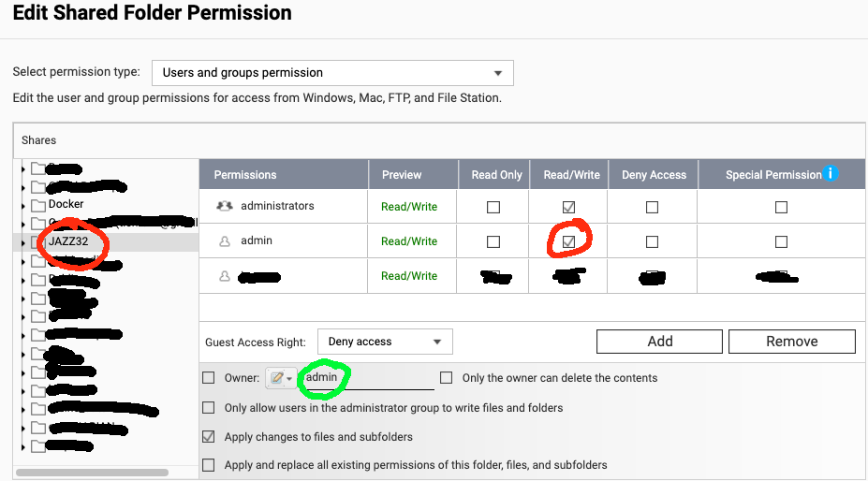Click the Permissions column header
Image resolution: width=868 pixels, height=481 pixels.
coord(245,175)
